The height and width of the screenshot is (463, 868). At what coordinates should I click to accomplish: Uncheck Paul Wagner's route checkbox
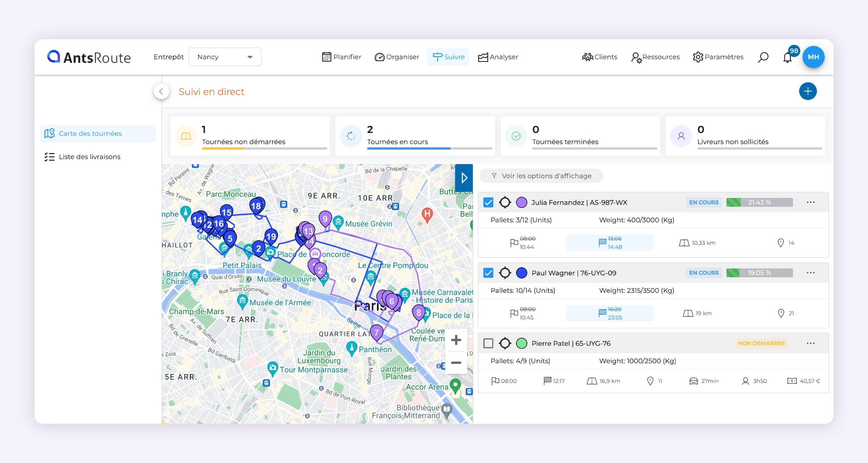pyautogui.click(x=489, y=273)
